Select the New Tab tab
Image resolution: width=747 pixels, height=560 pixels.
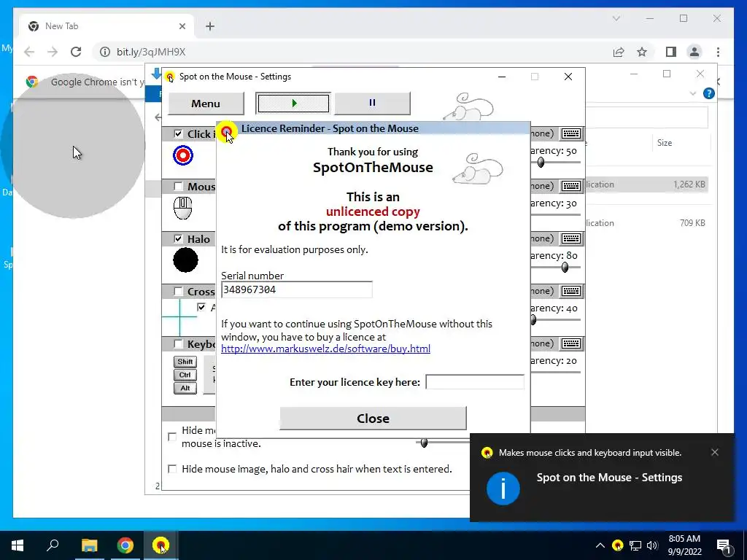click(107, 26)
